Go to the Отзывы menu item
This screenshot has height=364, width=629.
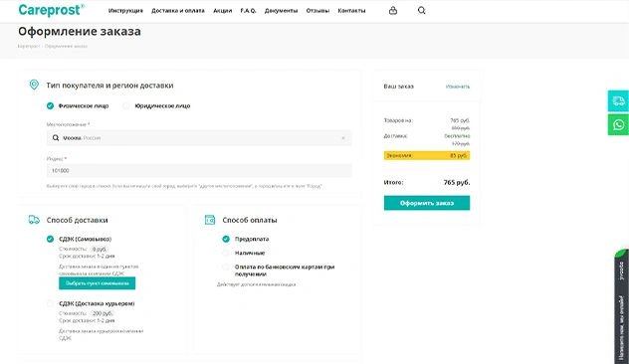(x=317, y=10)
